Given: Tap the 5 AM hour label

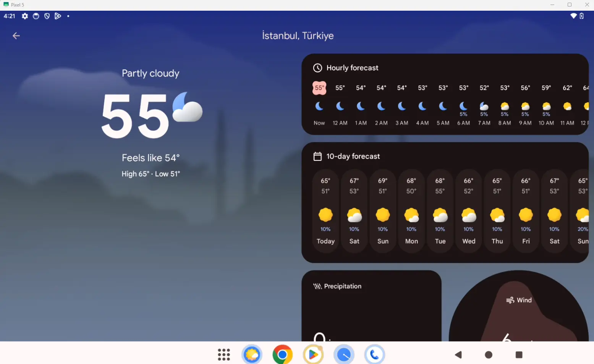Looking at the screenshot, I should click(x=443, y=123).
